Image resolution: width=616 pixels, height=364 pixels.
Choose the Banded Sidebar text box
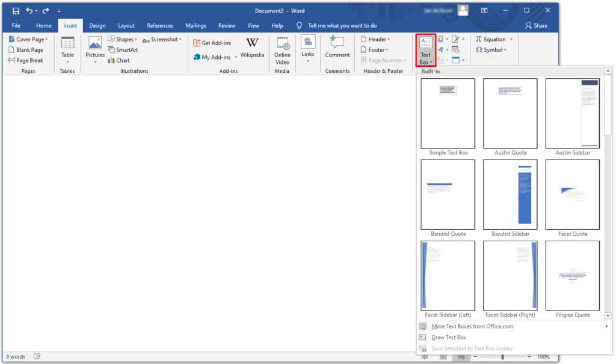pos(510,194)
